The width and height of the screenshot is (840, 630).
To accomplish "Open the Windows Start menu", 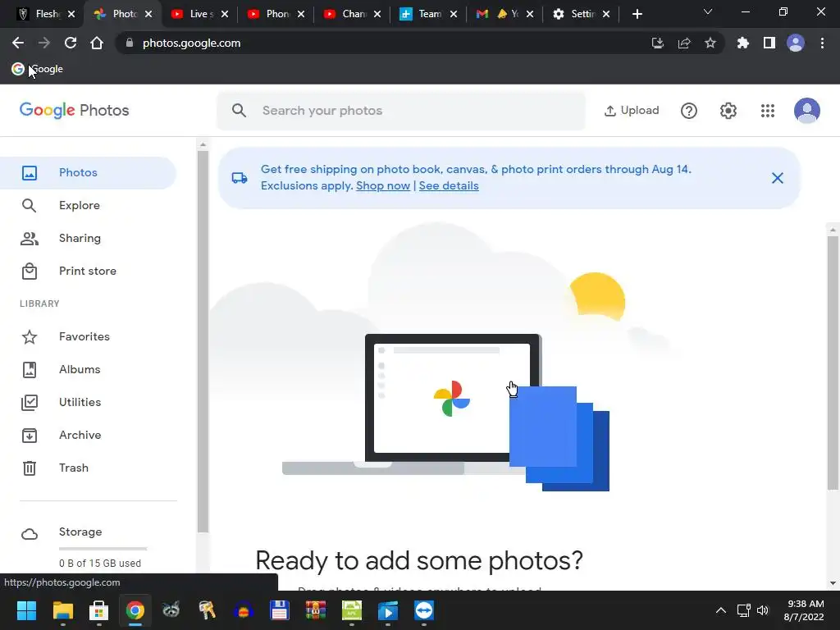I will (26, 610).
